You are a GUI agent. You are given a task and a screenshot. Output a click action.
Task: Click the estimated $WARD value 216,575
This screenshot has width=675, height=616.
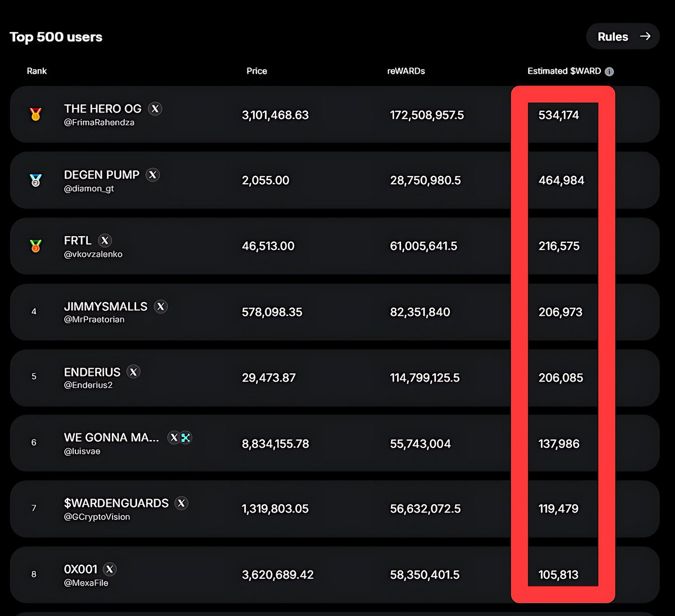559,246
